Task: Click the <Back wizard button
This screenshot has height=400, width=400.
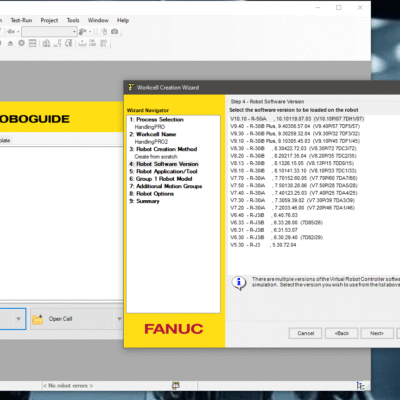Action: point(342,333)
